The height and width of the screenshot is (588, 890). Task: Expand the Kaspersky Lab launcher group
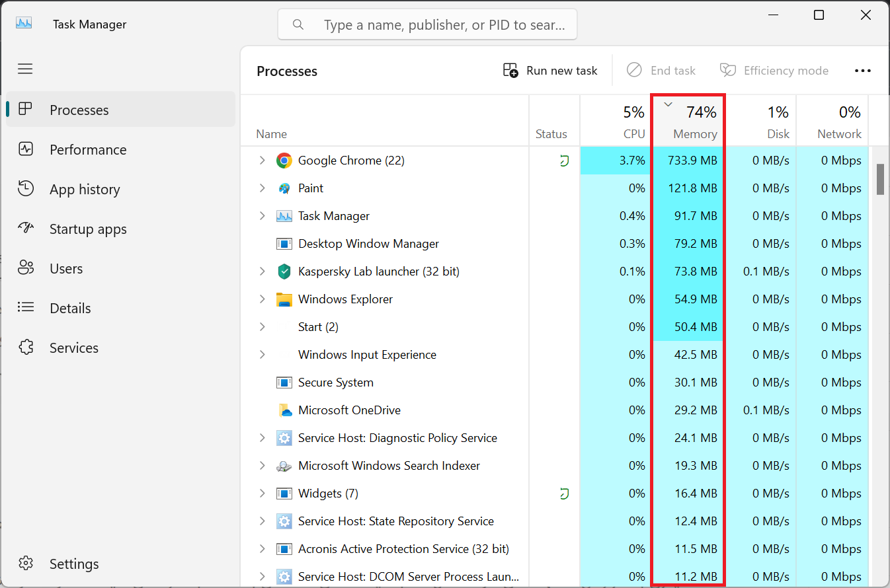262,272
